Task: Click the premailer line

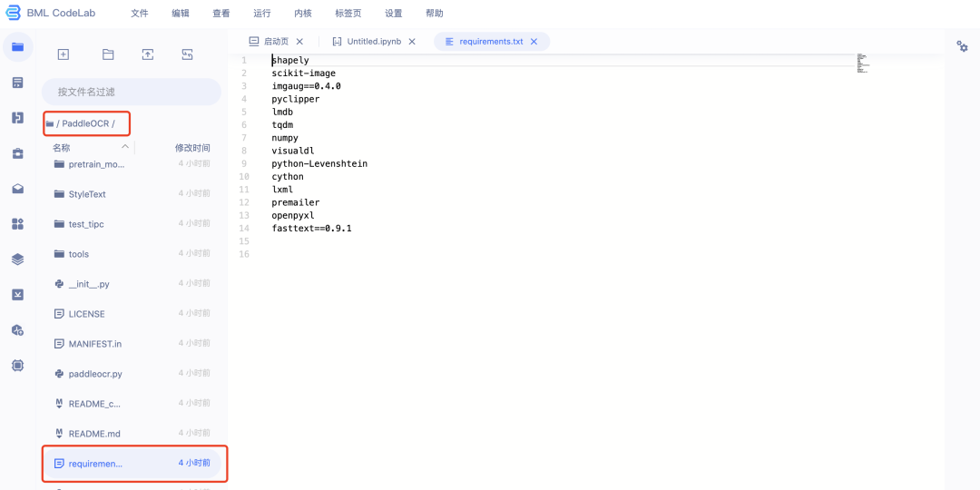Action: point(296,202)
